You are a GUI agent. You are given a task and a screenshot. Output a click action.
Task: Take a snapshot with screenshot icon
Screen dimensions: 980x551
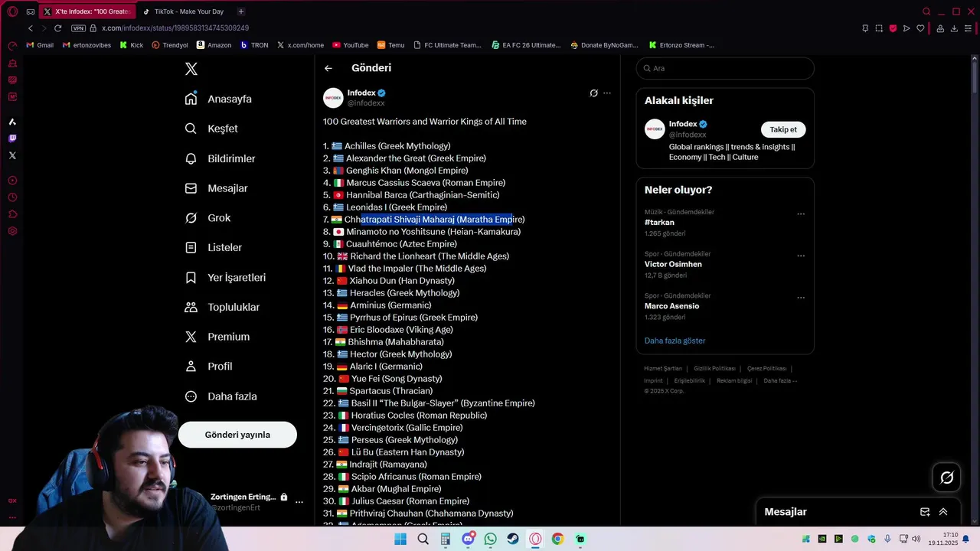(879, 28)
